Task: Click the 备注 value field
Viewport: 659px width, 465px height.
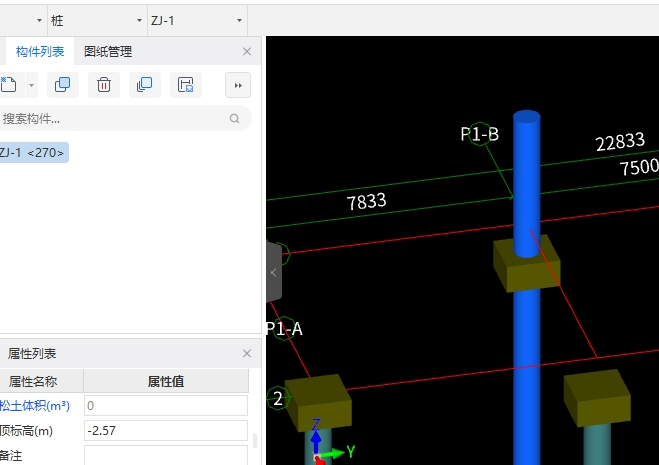Action: 166,455
